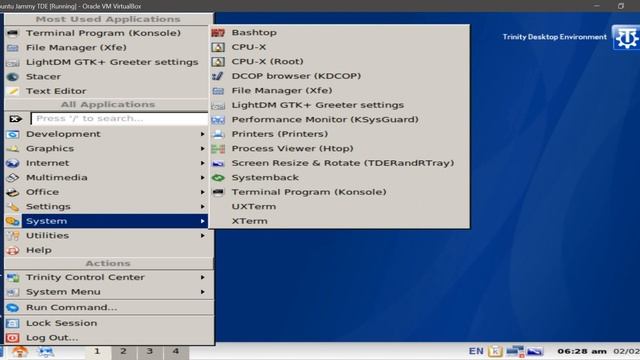Viewport: 640px width, 360px height.
Task: Click the clear search icon beside search box
Action: pos(16,119)
